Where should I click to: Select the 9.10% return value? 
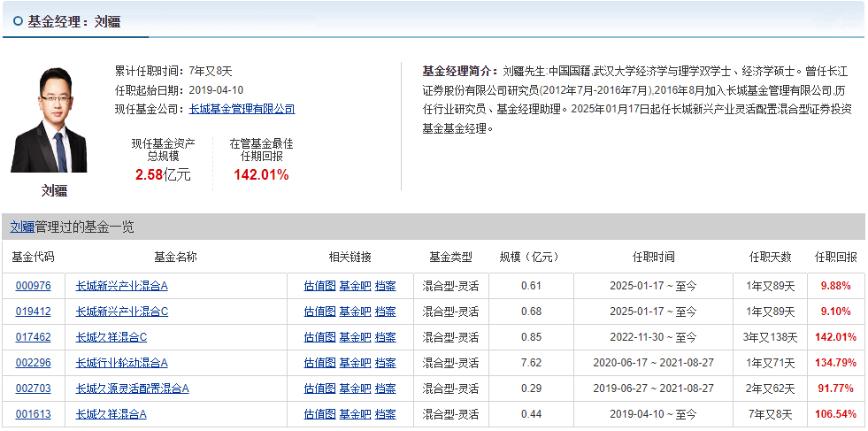point(836,312)
